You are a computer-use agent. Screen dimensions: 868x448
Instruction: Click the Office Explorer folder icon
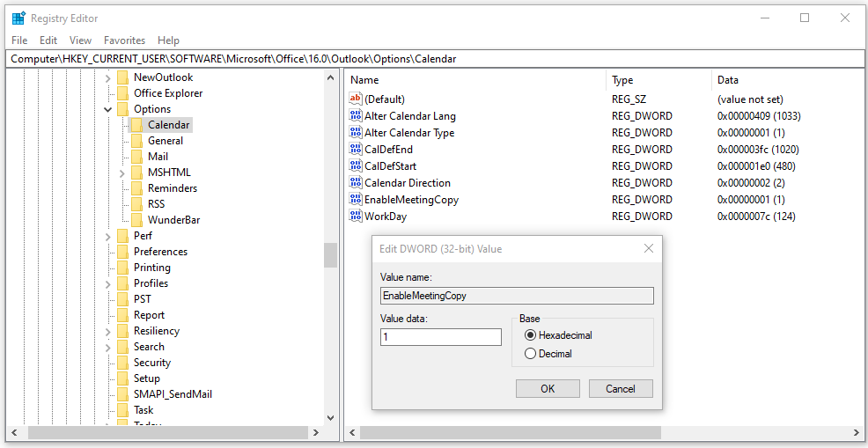[x=123, y=93]
